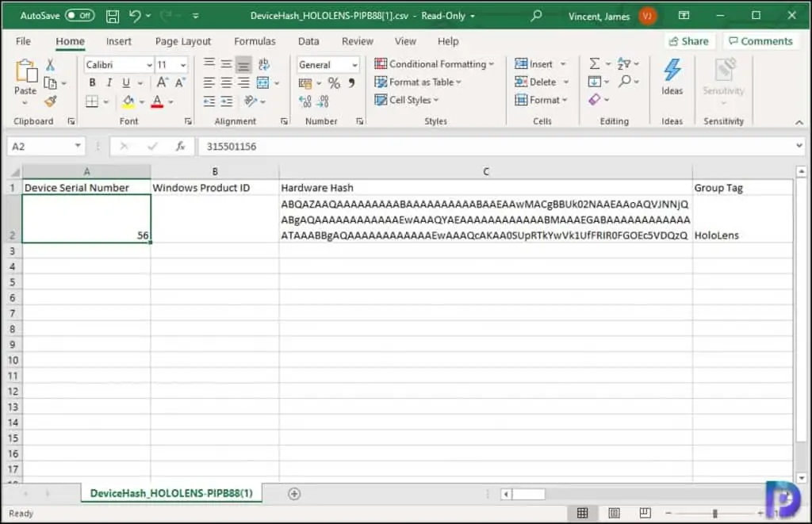Open the Conditional Formatting dropdown
Image resolution: width=812 pixels, height=524 pixels.
(x=434, y=63)
